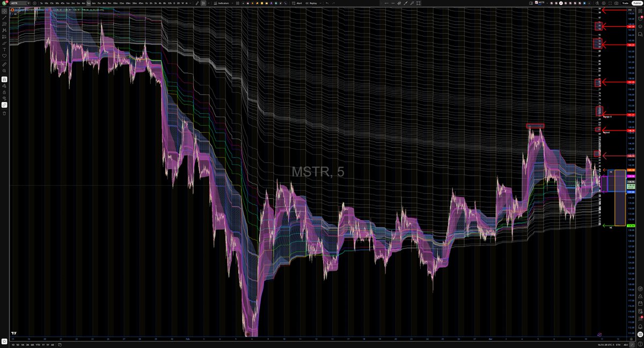The image size is (644, 348).
Task: Start Bar Replay mode
Action: (x=312, y=3)
